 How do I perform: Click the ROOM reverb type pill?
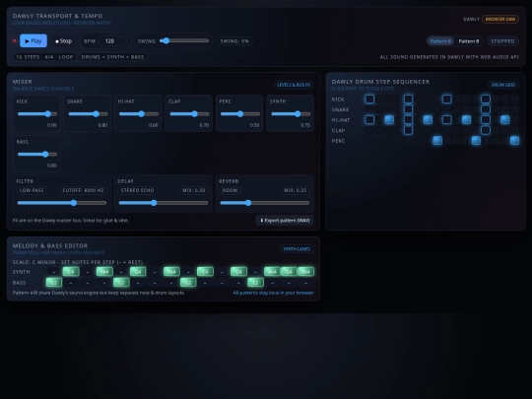click(x=230, y=190)
